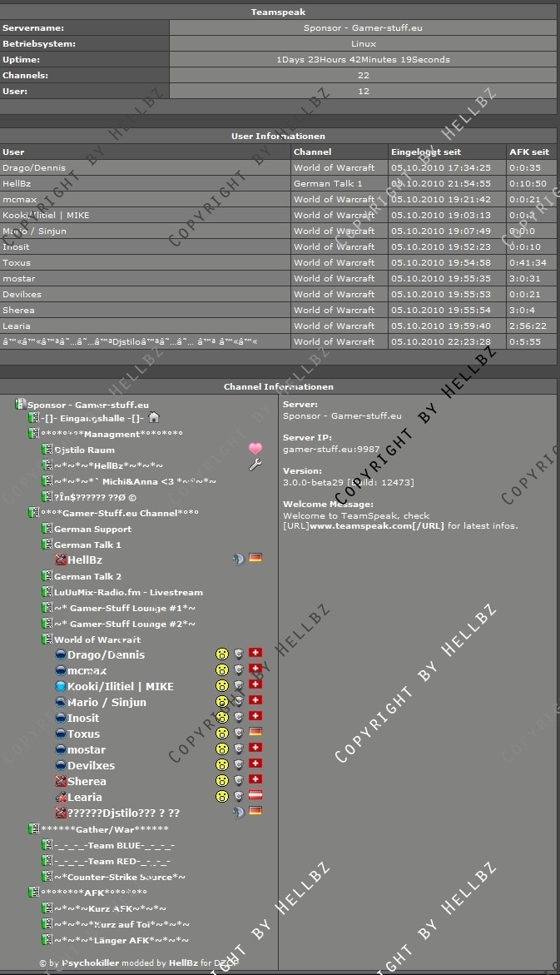Click the Psychokiller credit in footer

(x=90, y=963)
